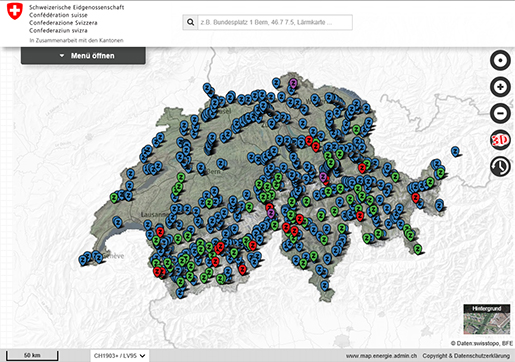
Task: Open the CH1903+ / LV95 coordinate dropdown
Action: (119, 356)
